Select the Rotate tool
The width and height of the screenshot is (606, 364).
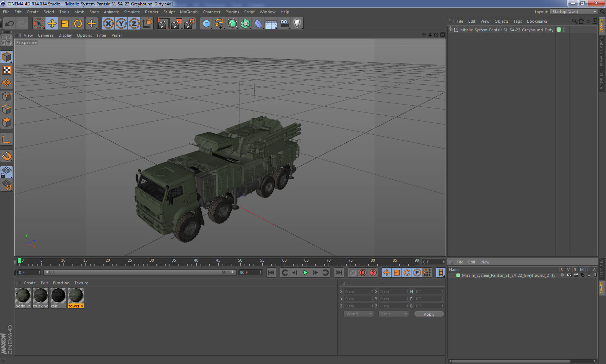78,24
